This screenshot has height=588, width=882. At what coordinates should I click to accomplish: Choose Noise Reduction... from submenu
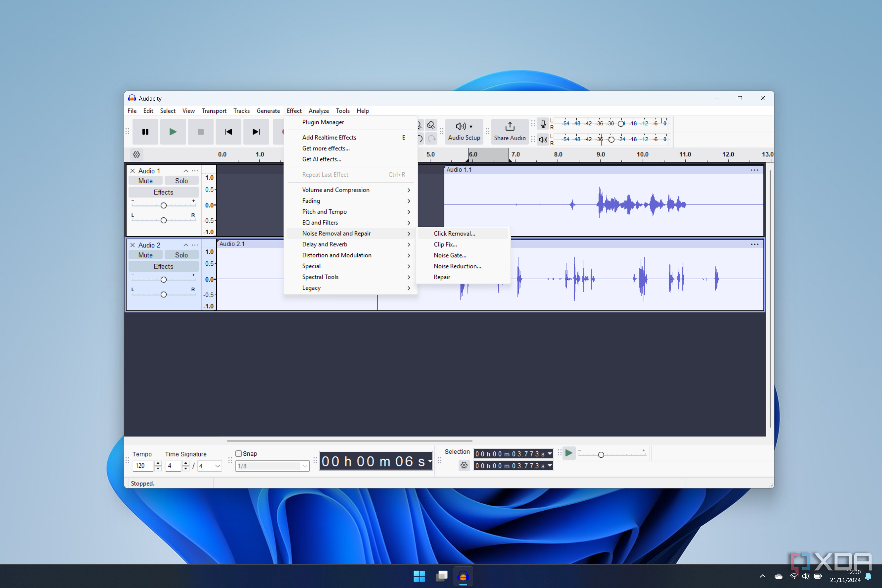coord(462,266)
